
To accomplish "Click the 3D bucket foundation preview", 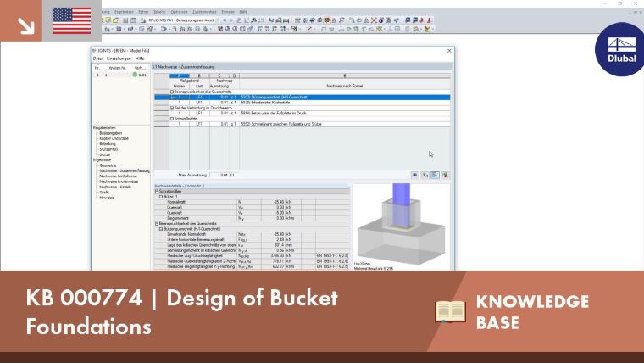I will coord(402,226).
